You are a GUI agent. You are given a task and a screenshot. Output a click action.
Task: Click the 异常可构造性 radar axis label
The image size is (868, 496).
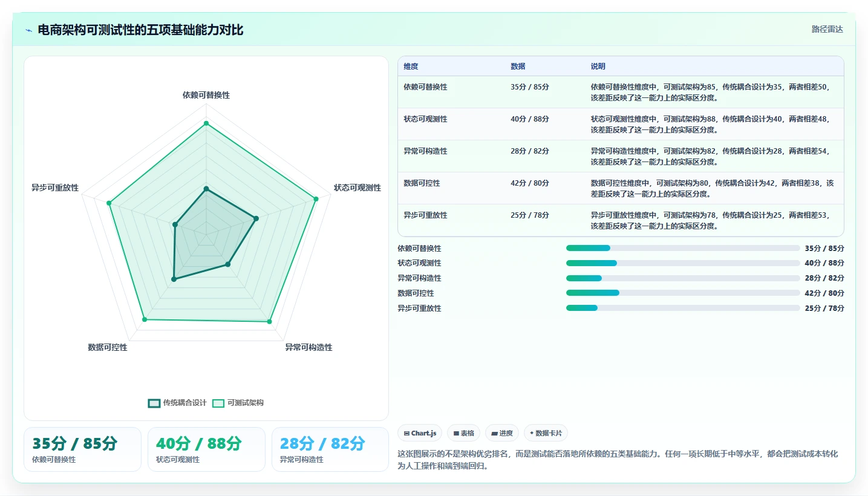(x=309, y=348)
